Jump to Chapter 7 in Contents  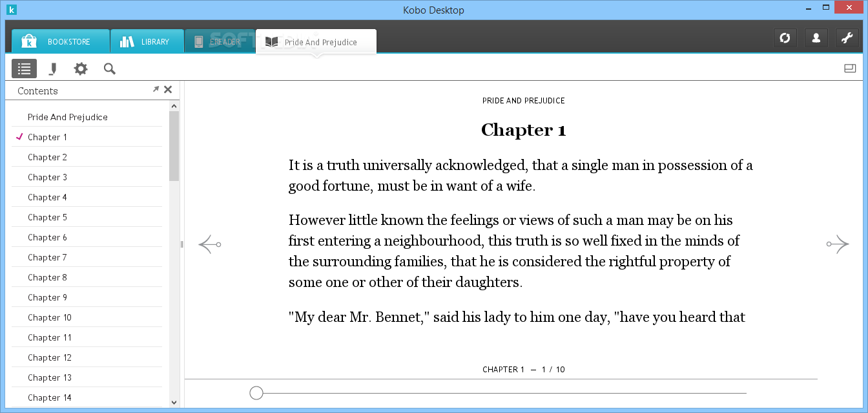(x=87, y=257)
